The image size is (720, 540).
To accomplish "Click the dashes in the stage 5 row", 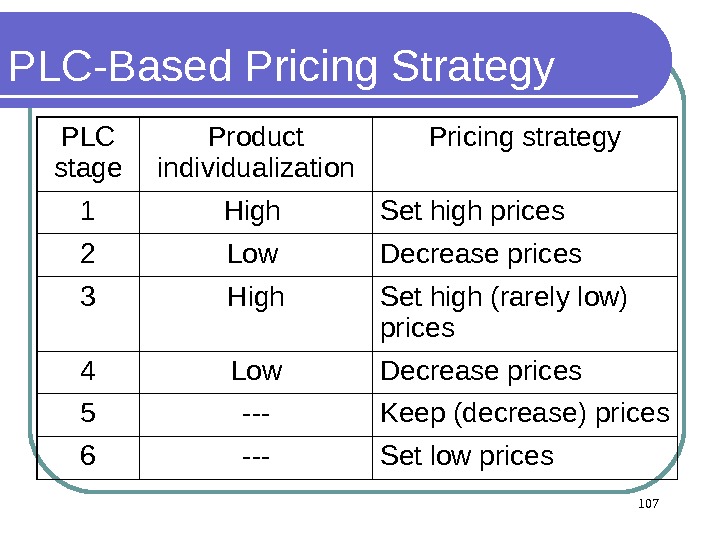I will coord(257,414).
